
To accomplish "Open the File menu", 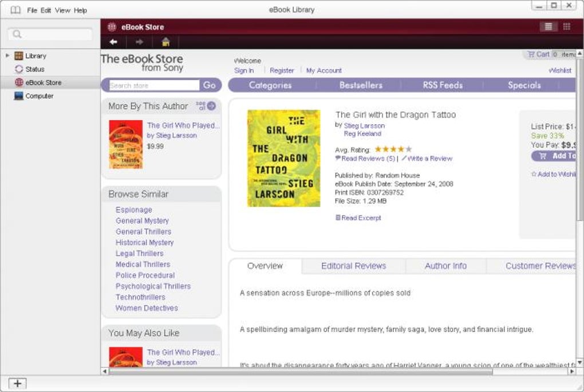I will coord(32,10).
